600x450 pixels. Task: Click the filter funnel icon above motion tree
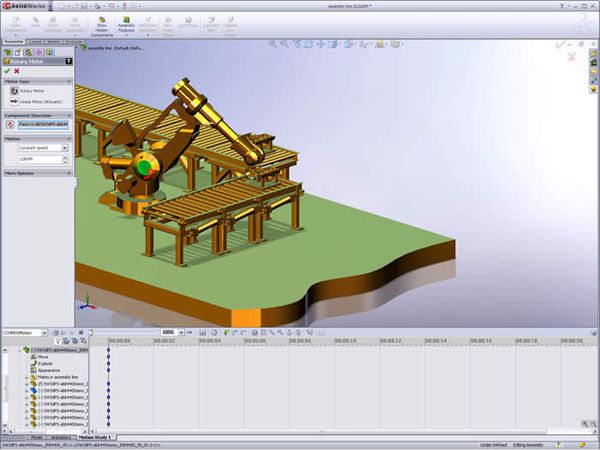click(x=57, y=341)
